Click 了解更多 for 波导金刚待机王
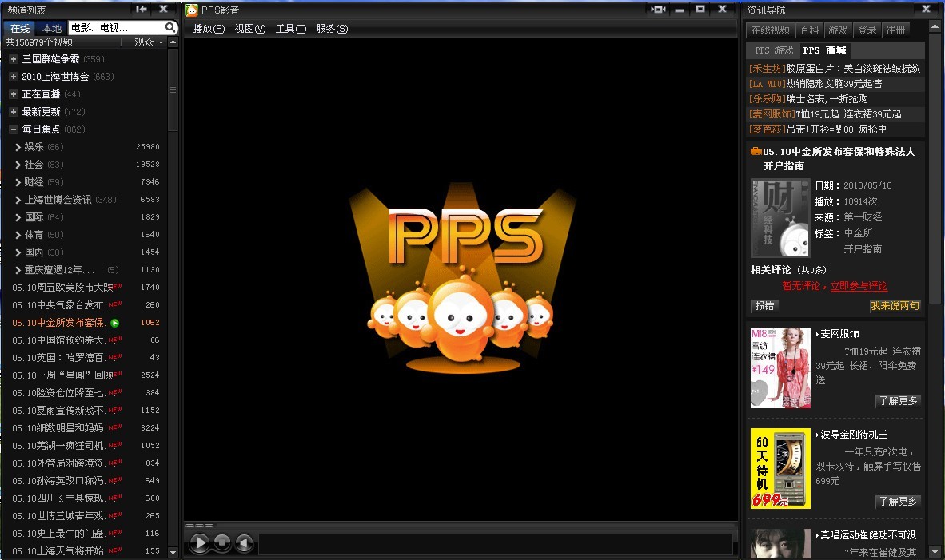 [898, 501]
